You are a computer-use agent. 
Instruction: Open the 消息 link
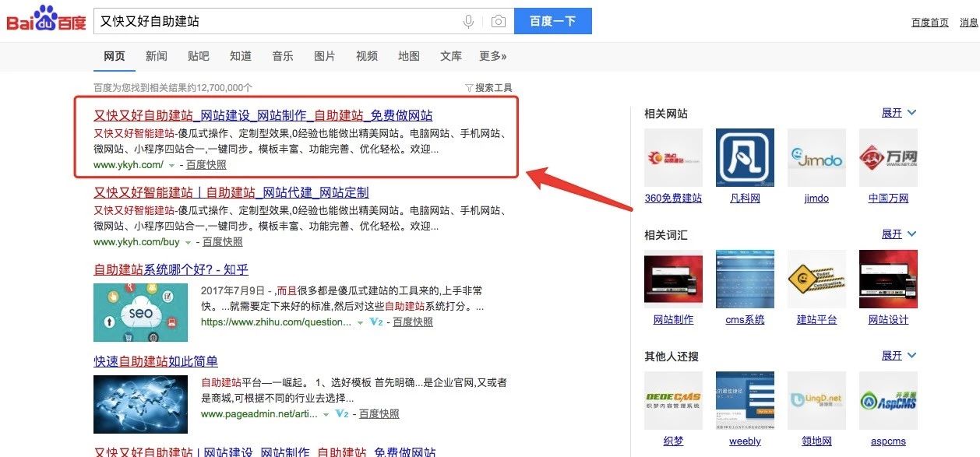[x=969, y=23]
